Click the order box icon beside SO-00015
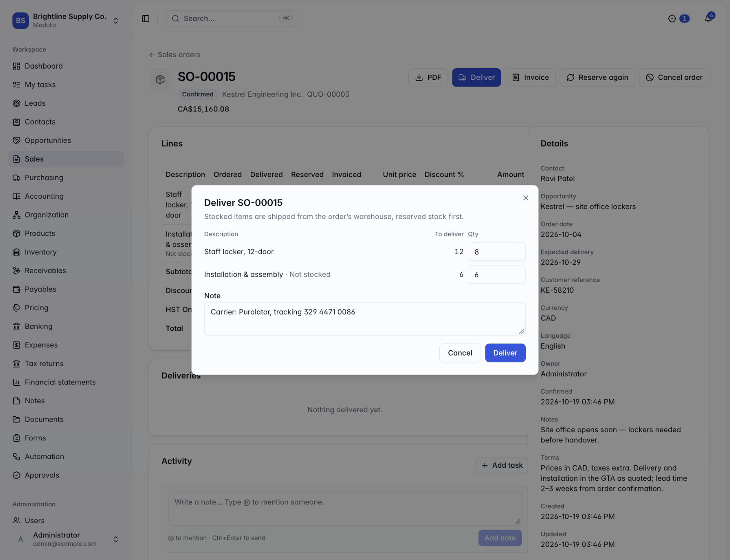730x560 pixels. point(160,80)
